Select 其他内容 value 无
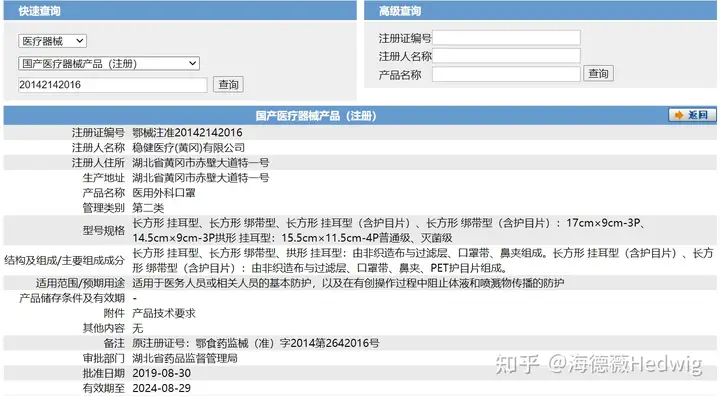The width and height of the screenshot is (720, 396). [x=137, y=328]
